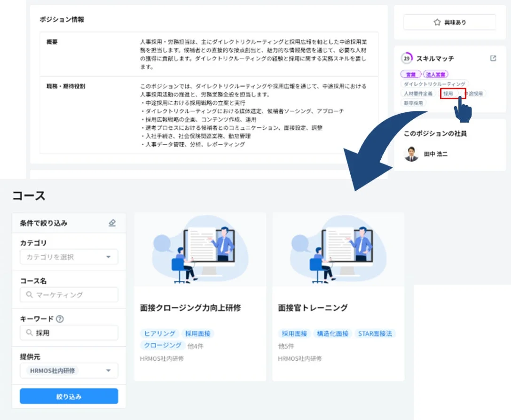Image resolution: width=511 pixels, height=420 pixels.
Task: Open the external link icon in スキルマッチ panel
Action: click(x=493, y=58)
